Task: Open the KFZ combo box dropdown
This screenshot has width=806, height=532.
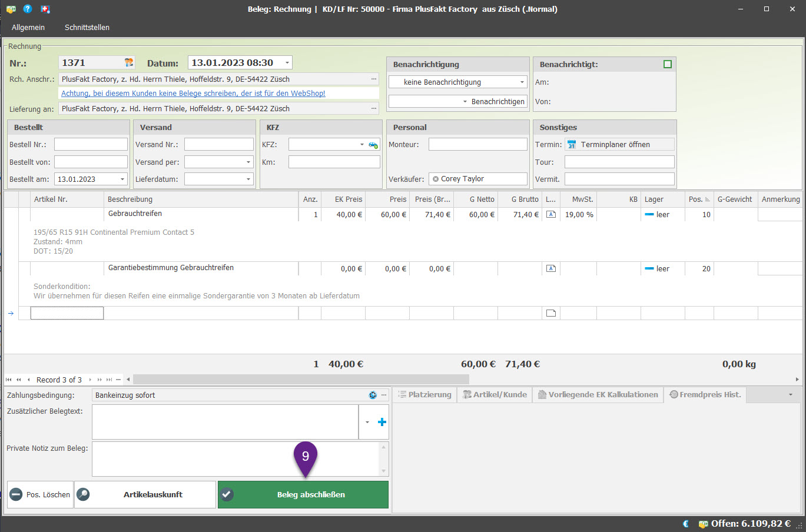Action: 362,145
